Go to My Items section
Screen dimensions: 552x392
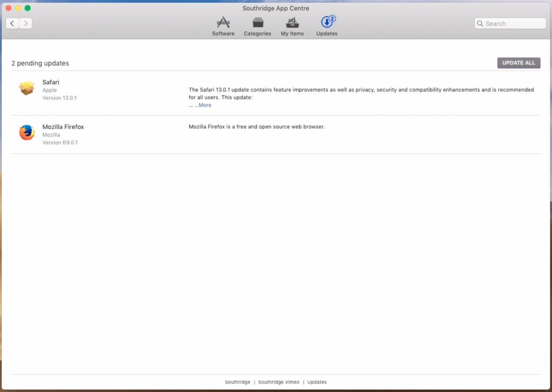(x=292, y=26)
